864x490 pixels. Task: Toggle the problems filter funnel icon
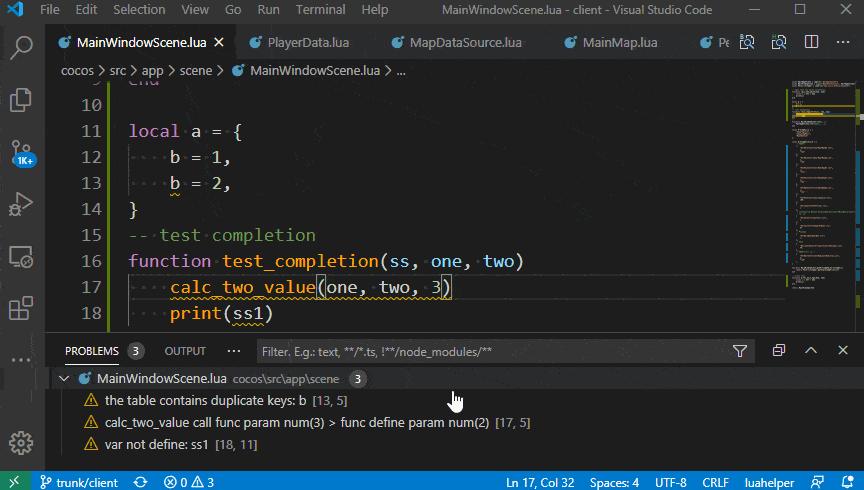click(739, 351)
